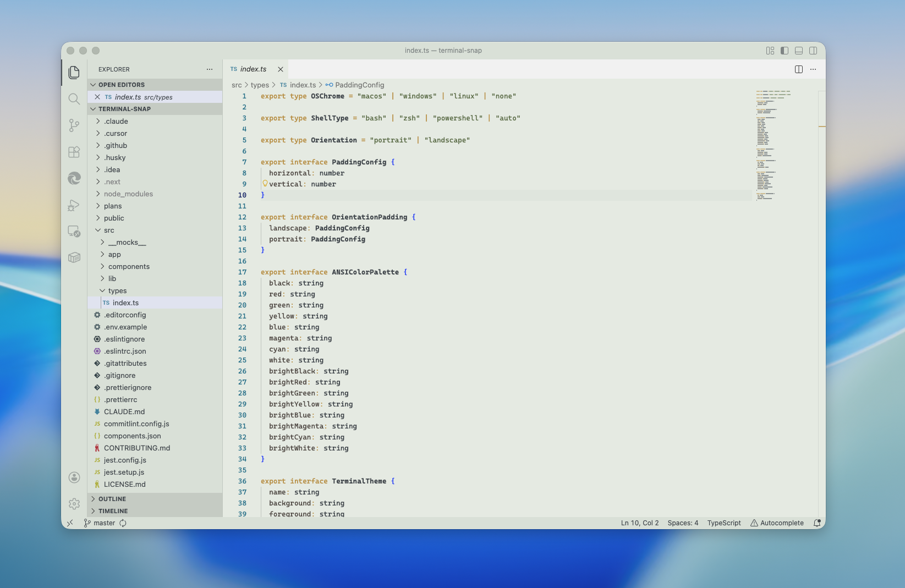Change language mode from TypeScript
This screenshot has width=905, height=588.
pos(724,523)
